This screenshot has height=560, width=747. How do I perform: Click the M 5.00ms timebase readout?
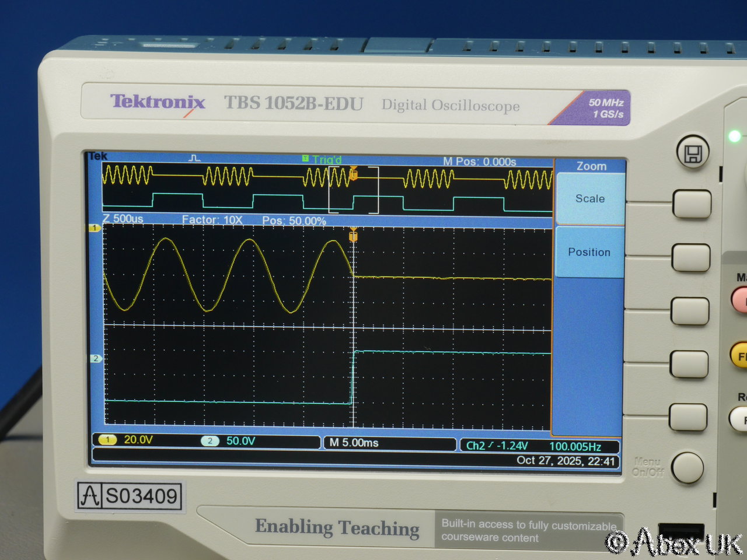(354, 443)
